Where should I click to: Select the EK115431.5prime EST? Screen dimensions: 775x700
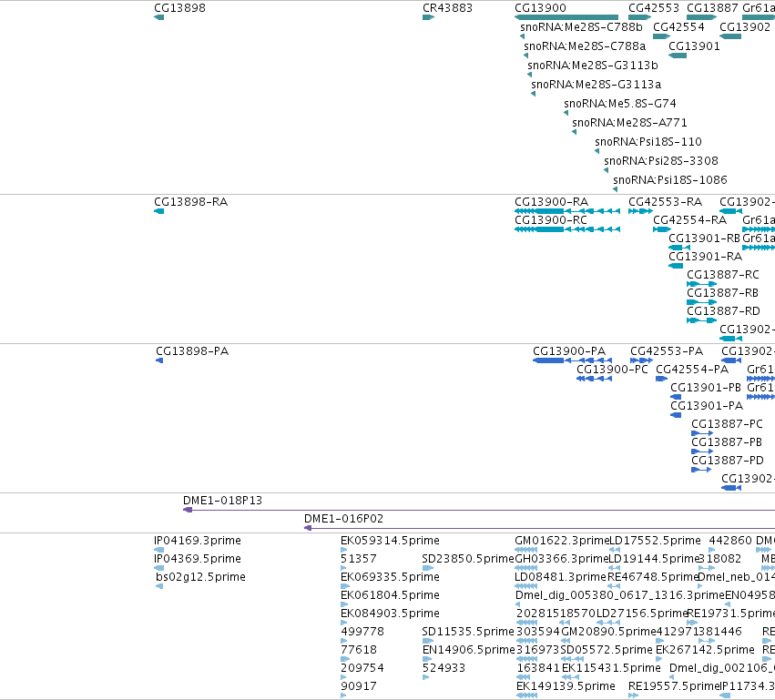pyautogui.click(x=571, y=677)
